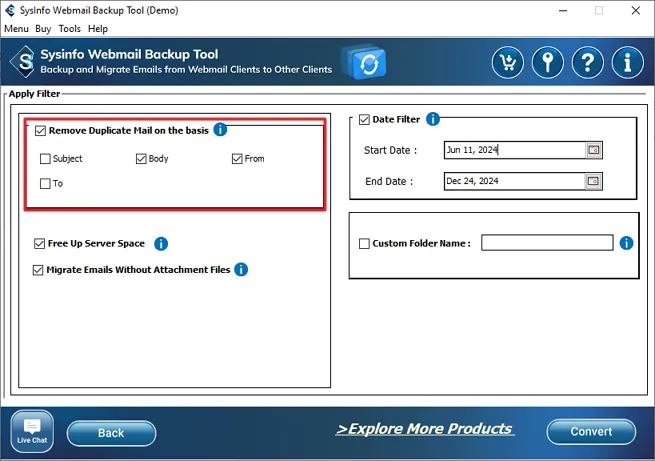Screen dimensions: 655x461
Task: Uncheck the Date Filter checkbox
Action: point(364,120)
